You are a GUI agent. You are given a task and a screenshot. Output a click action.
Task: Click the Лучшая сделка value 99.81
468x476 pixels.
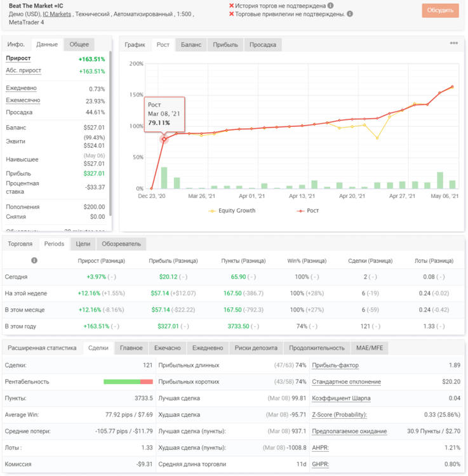299,399
